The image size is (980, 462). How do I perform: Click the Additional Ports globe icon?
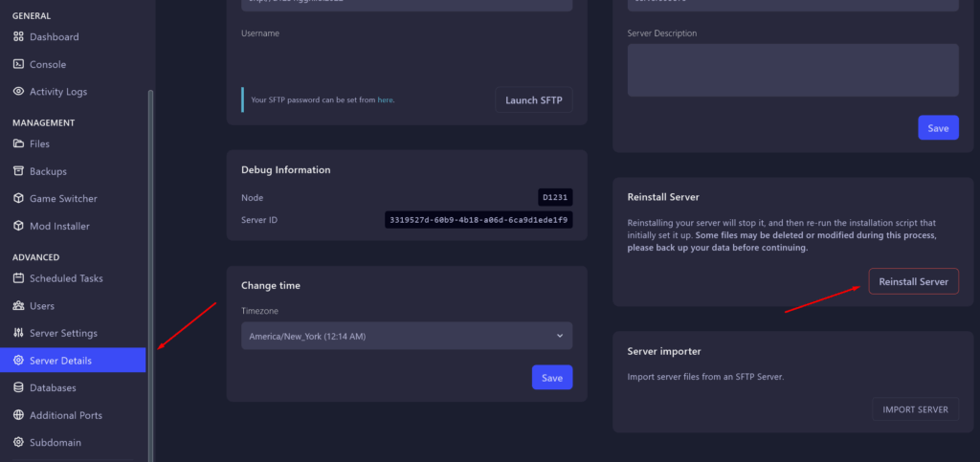(x=18, y=416)
